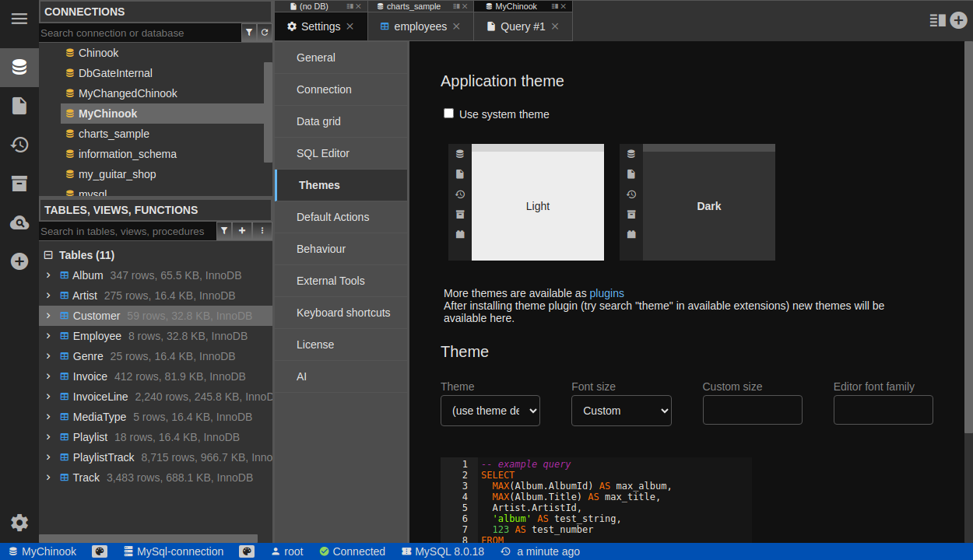Click the plus icon in tables panel

tap(242, 231)
